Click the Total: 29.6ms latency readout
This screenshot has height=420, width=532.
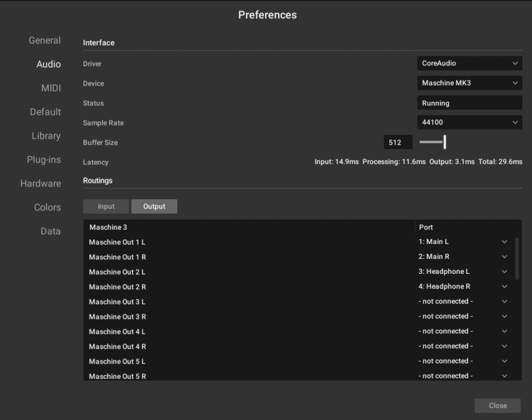click(500, 162)
